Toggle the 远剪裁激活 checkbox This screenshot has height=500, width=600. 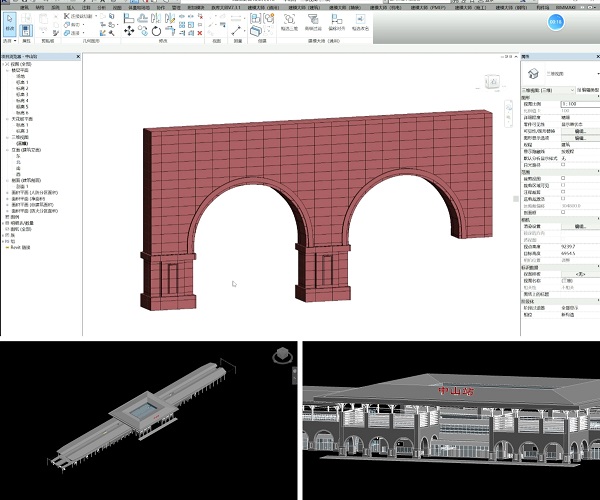(563, 199)
